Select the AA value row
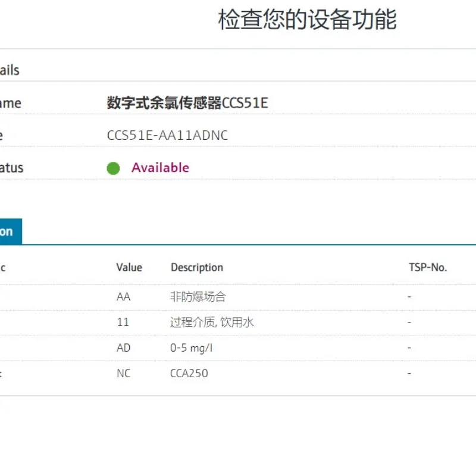This screenshot has width=476, height=476. click(x=238, y=296)
